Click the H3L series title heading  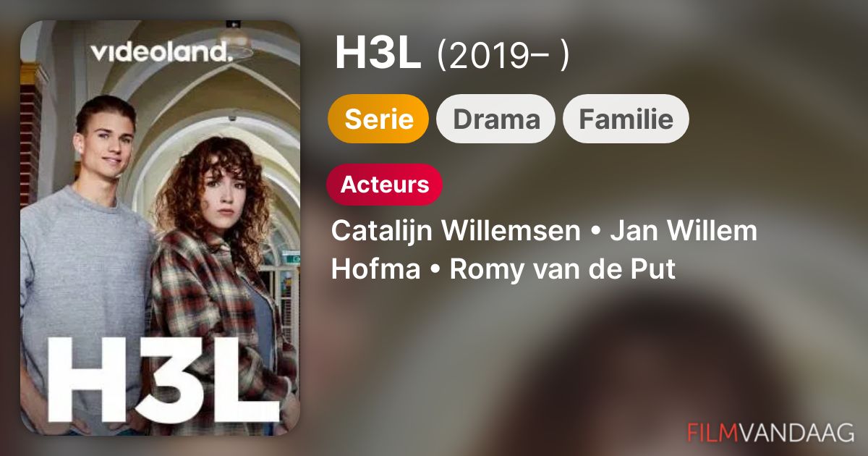point(378,55)
